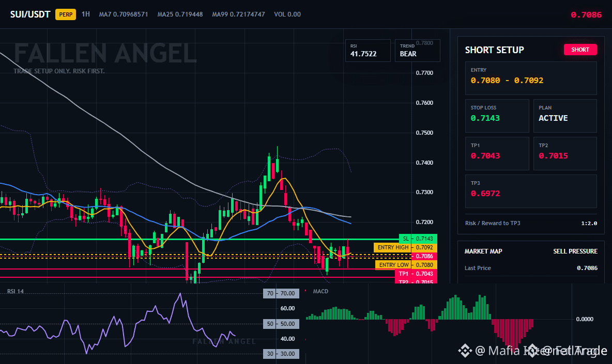
Task: Open the TREND BEAR info box
Action: point(417,51)
